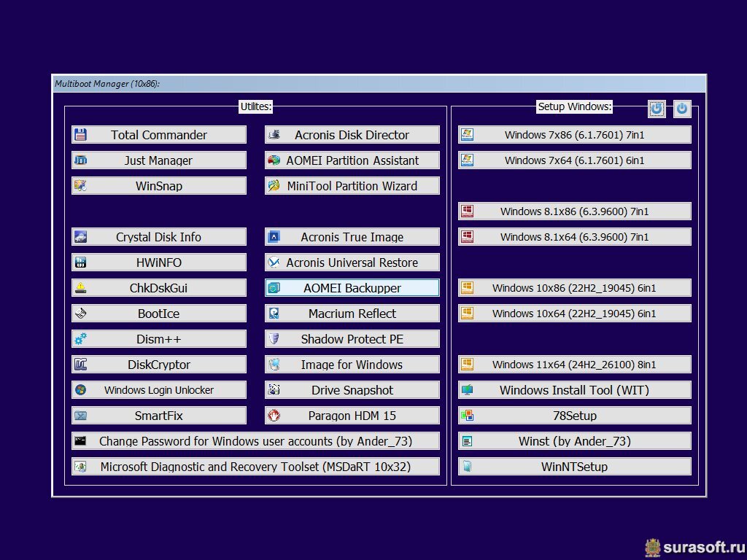Launch 78Setup
This screenshot has width=747, height=560.
pyautogui.click(x=575, y=415)
